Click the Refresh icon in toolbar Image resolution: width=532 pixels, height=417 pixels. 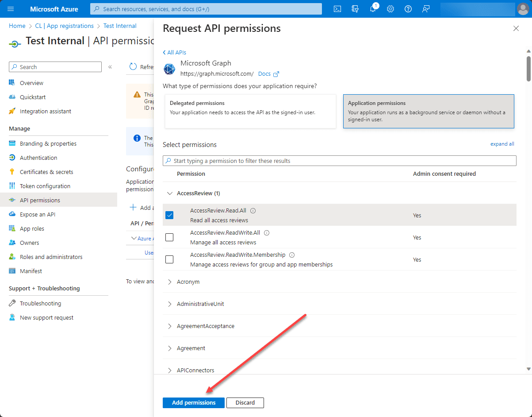[x=133, y=67]
